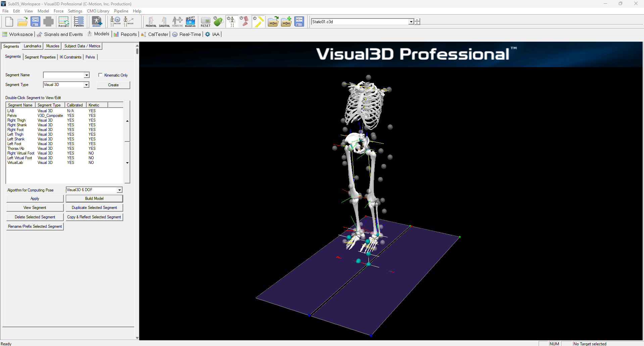
Task: Enable the Kinematic Only checkbox
Action: click(x=100, y=75)
